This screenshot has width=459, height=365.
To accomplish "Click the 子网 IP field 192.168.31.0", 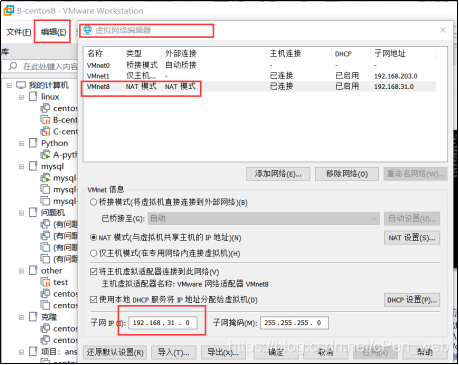I will pyautogui.click(x=163, y=323).
